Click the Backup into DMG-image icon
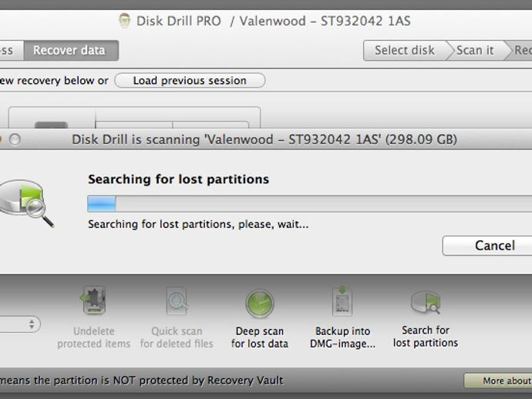The image size is (532, 399). [342, 301]
